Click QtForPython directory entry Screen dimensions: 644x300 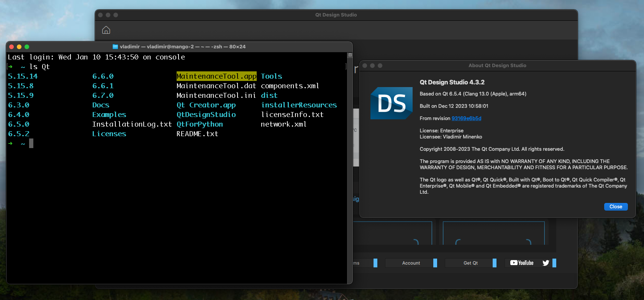(x=200, y=124)
